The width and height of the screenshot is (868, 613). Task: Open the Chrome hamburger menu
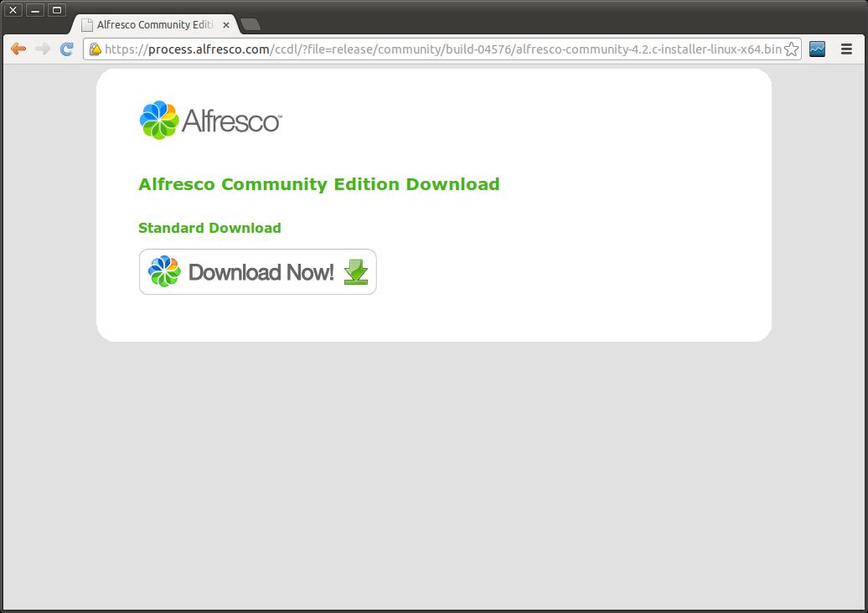(x=846, y=49)
